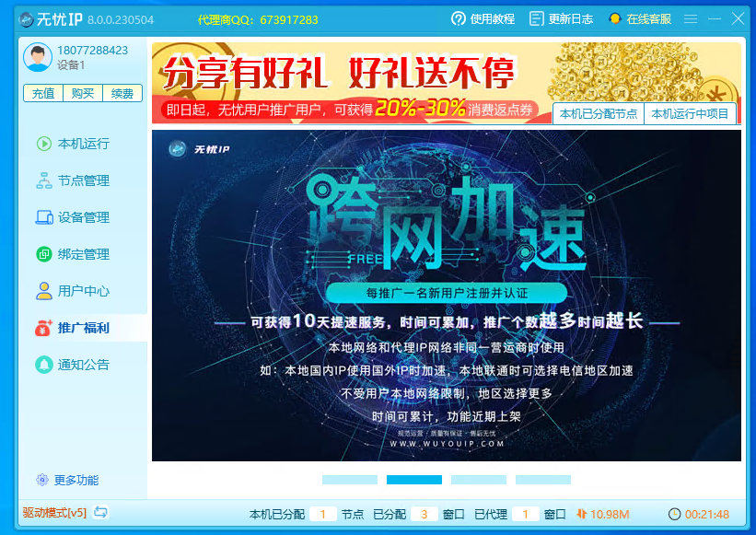Click the 充值 recharge button
The width and height of the screenshot is (756, 535).
(x=43, y=94)
